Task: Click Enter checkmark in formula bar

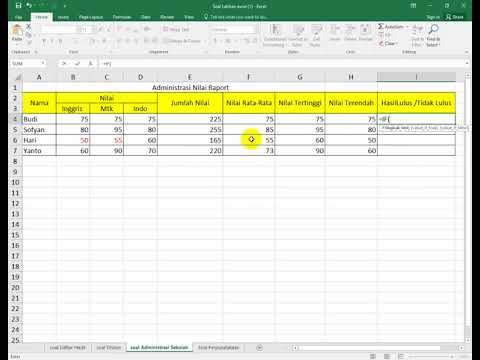Action: [x=77, y=63]
